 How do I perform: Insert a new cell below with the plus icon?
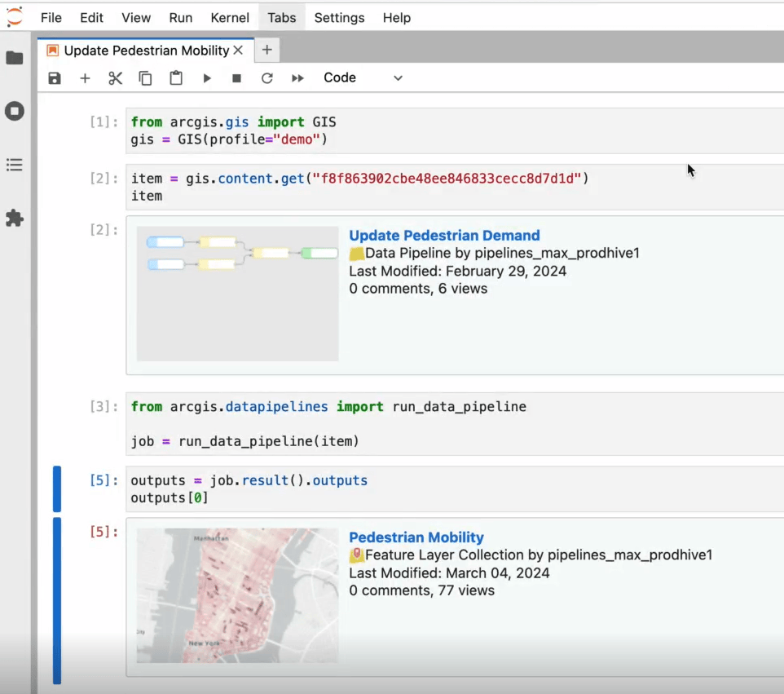(x=85, y=77)
